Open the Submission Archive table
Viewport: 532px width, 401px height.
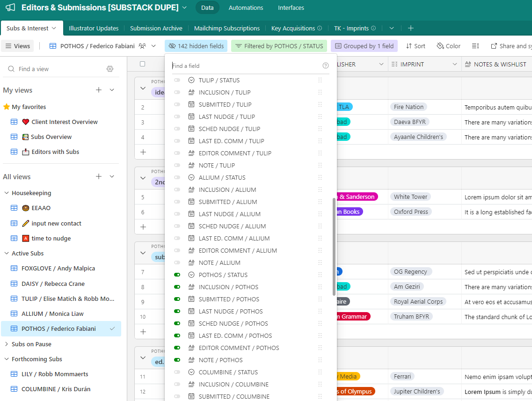156,28
